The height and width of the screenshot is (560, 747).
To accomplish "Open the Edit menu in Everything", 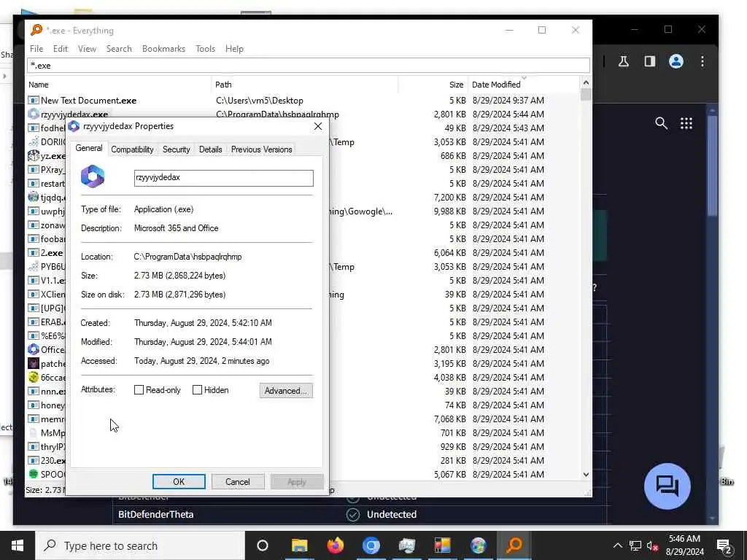I will click(x=60, y=49).
